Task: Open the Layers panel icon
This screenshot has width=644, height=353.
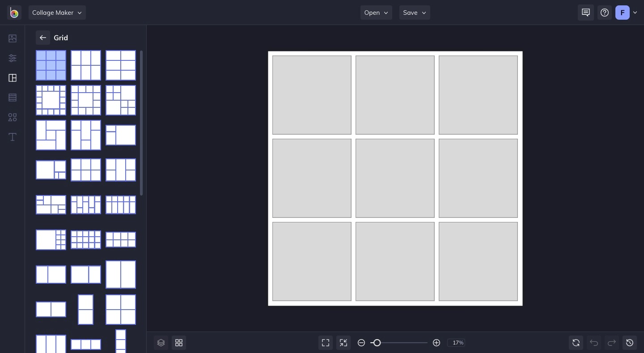Action: point(161,343)
